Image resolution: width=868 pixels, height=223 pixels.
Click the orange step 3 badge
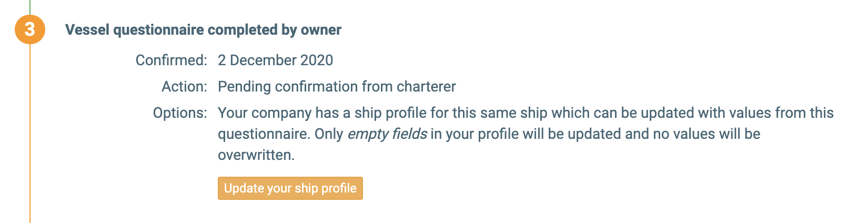point(29,29)
